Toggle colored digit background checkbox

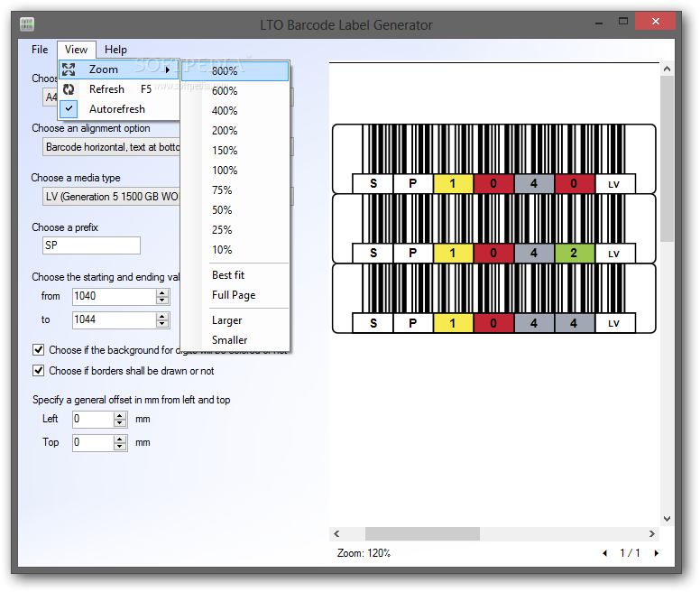[x=39, y=349]
